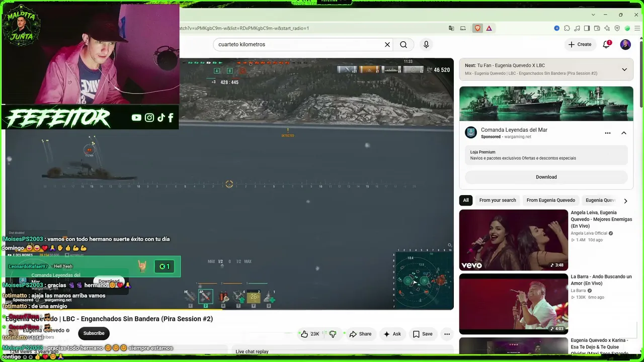Open the Brave Rewards triangle icon

489,28
